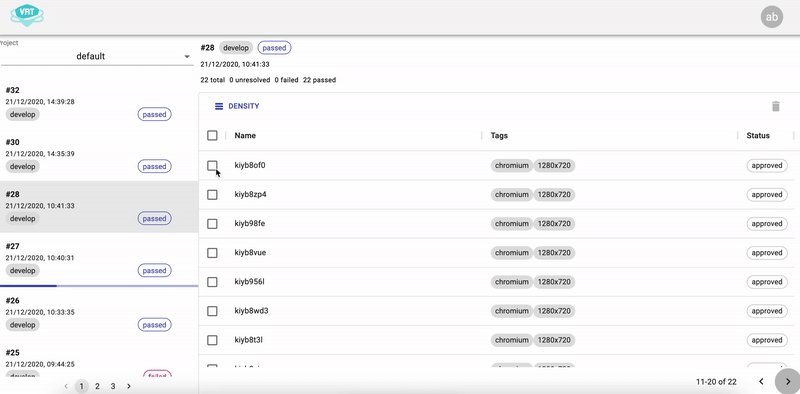The height and width of the screenshot is (394, 800).
Task: Click the passed chip in build #28 header
Action: coord(274,48)
